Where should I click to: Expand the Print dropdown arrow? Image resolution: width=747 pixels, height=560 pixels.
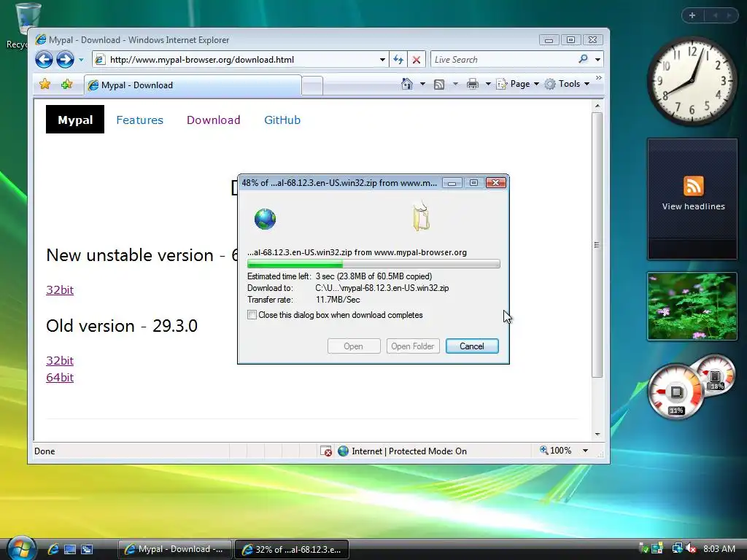[488, 84]
